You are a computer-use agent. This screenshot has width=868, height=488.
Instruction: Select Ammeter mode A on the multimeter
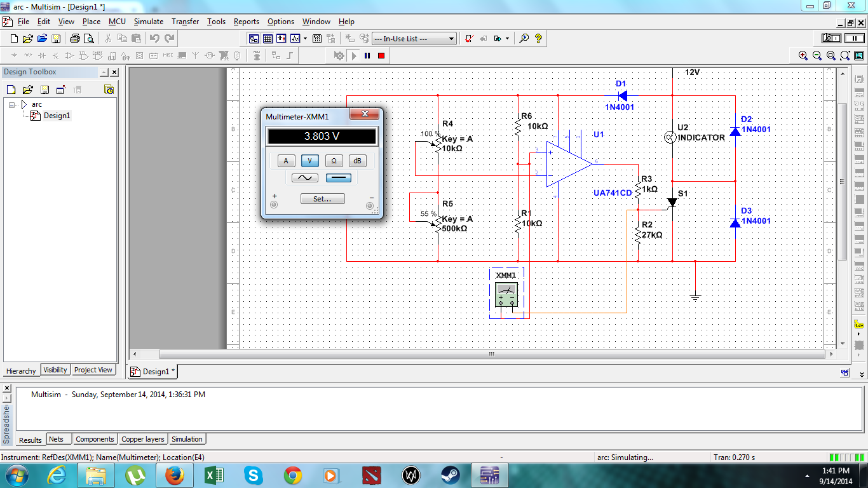pos(286,161)
